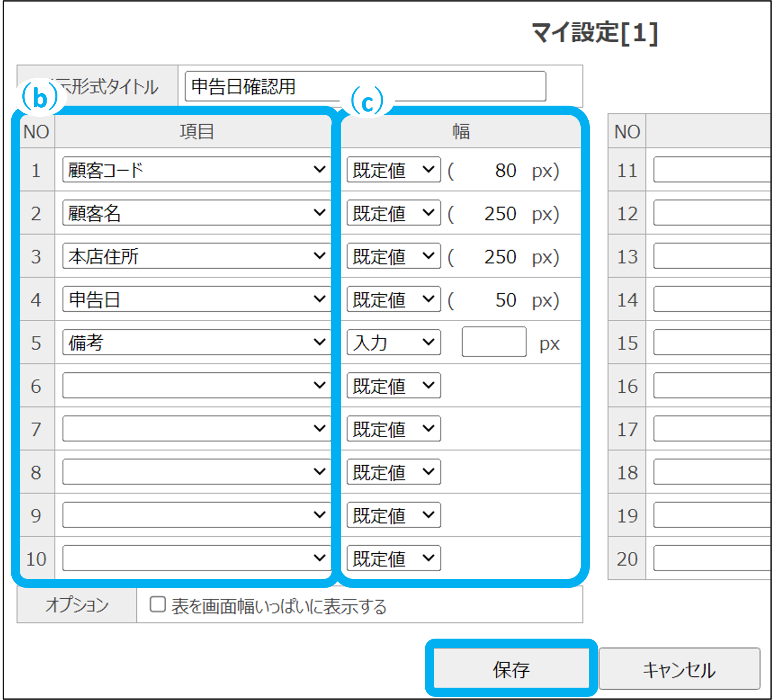772x700 pixels.
Task: Open the 顧客コード item dropdown
Action: pos(196,170)
